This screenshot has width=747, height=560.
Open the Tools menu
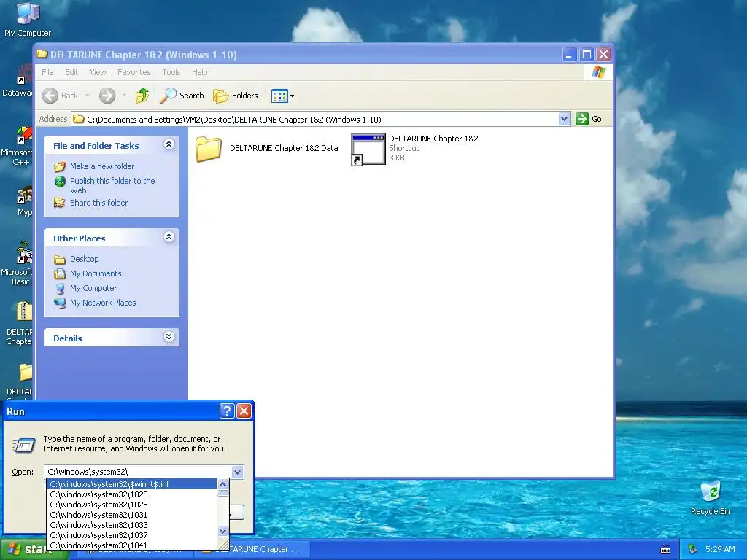tap(171, 72)
